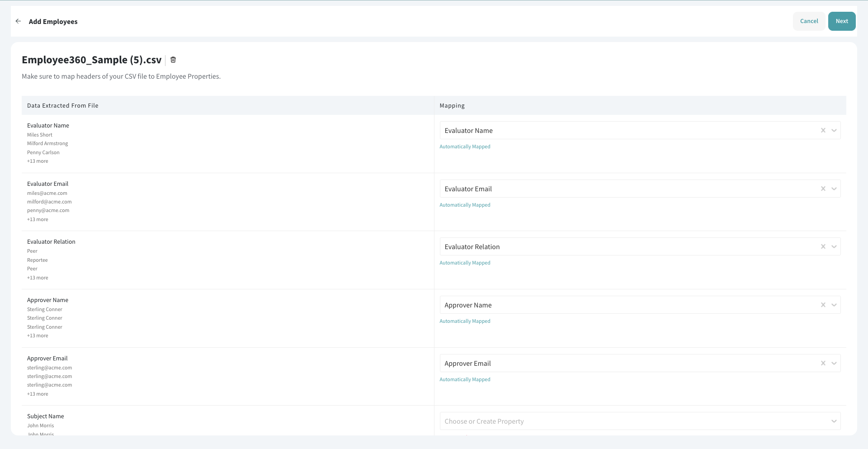Viewport: 868px width, 449px height.
Task: Clear the Evaluator Name mapping
Action: tap(823, 131)
